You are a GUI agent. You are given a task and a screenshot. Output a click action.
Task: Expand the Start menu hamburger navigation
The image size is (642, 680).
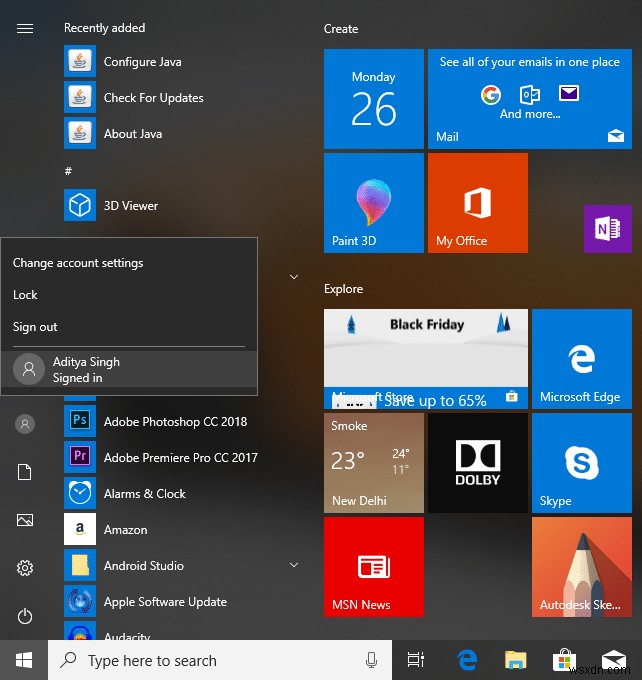[x=25, y=28]
